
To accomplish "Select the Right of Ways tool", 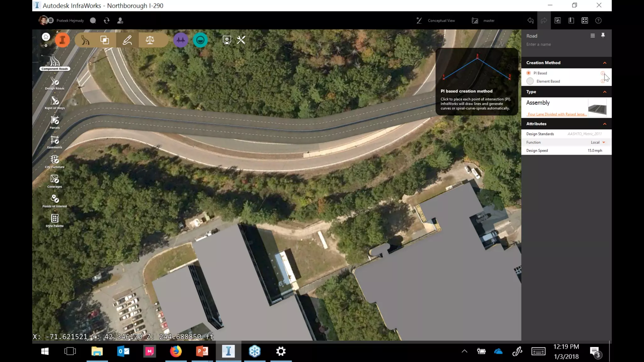I will tap(55, 103).
